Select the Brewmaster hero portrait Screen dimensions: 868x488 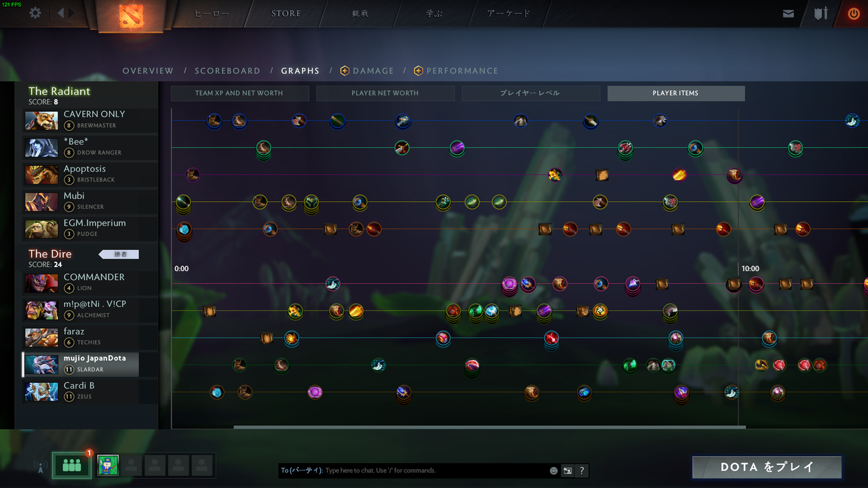point(41,120)
